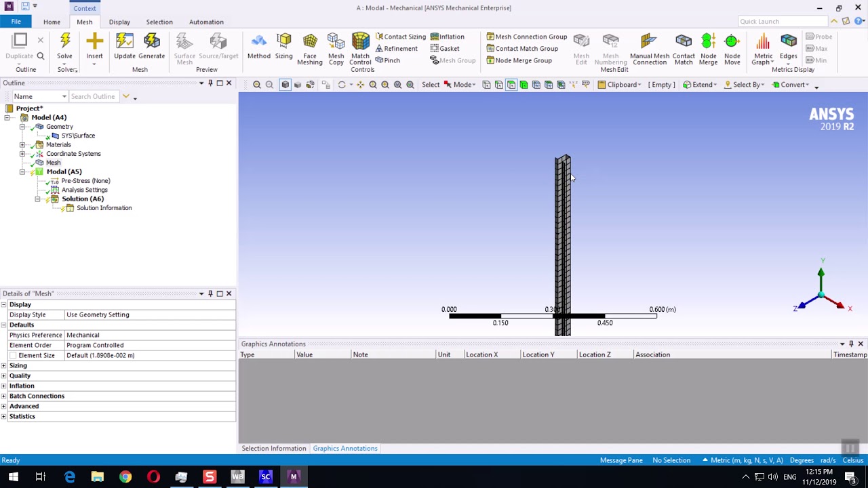The height and width of the screenshot is (488, 868).
Task: Expand the Geometry tree node
Action: coord(22,127)
